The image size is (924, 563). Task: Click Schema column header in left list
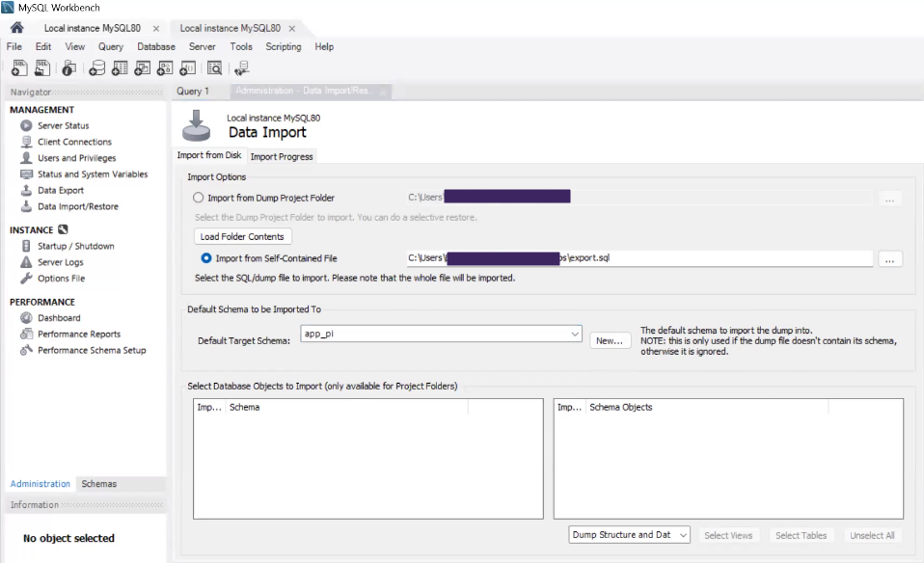pos(347,408)
